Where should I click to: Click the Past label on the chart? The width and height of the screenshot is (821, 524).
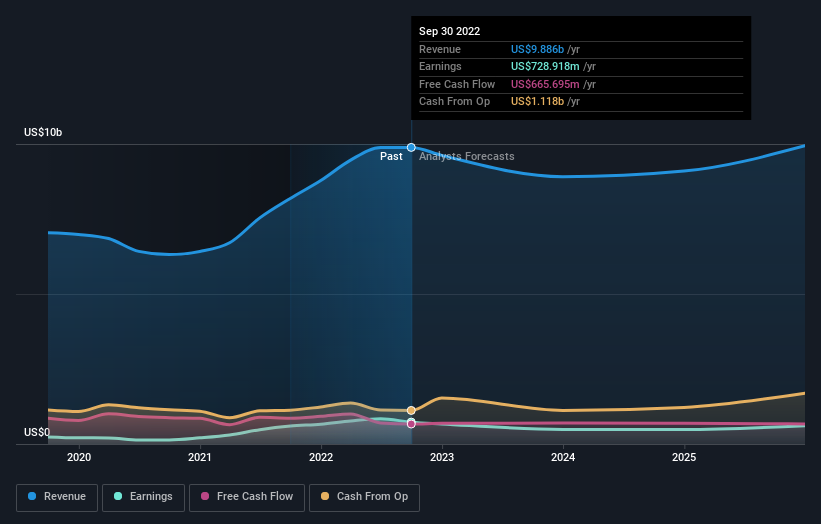coord(391,157)
